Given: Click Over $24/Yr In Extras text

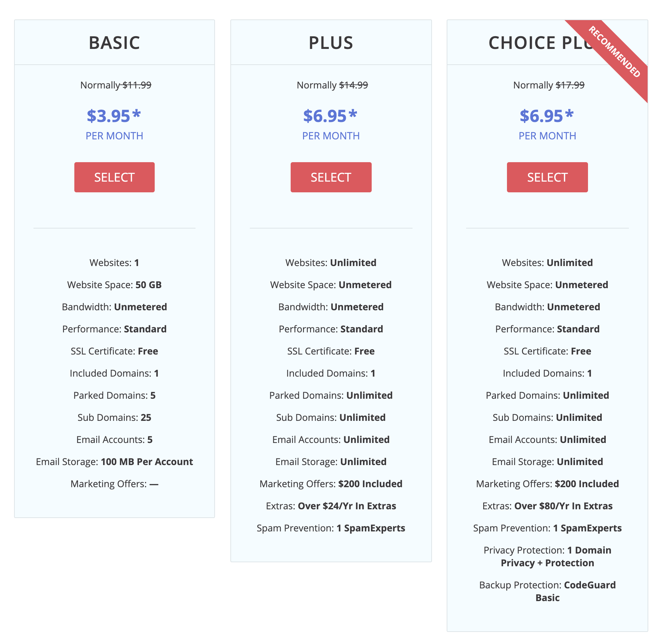Looking at the screenshot, I should click(x=347, y=506).
